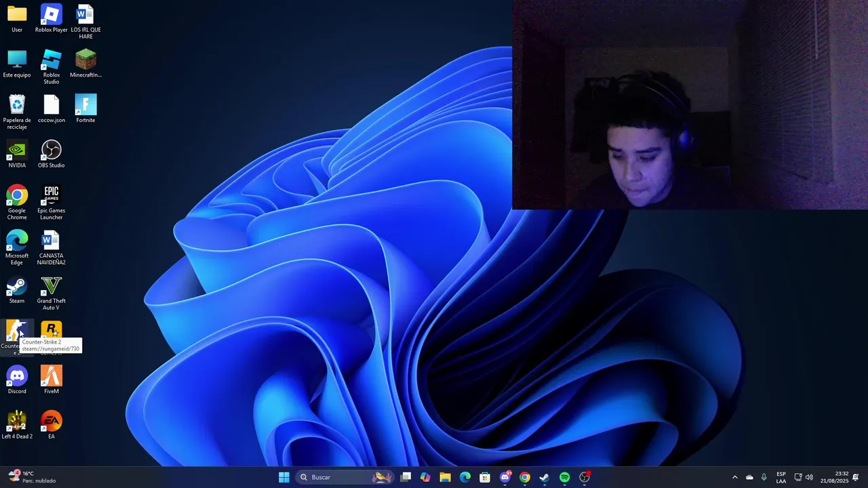868x488 pixels.
Task: Open Spotify from the taskbar
Action: pos(564,477)
